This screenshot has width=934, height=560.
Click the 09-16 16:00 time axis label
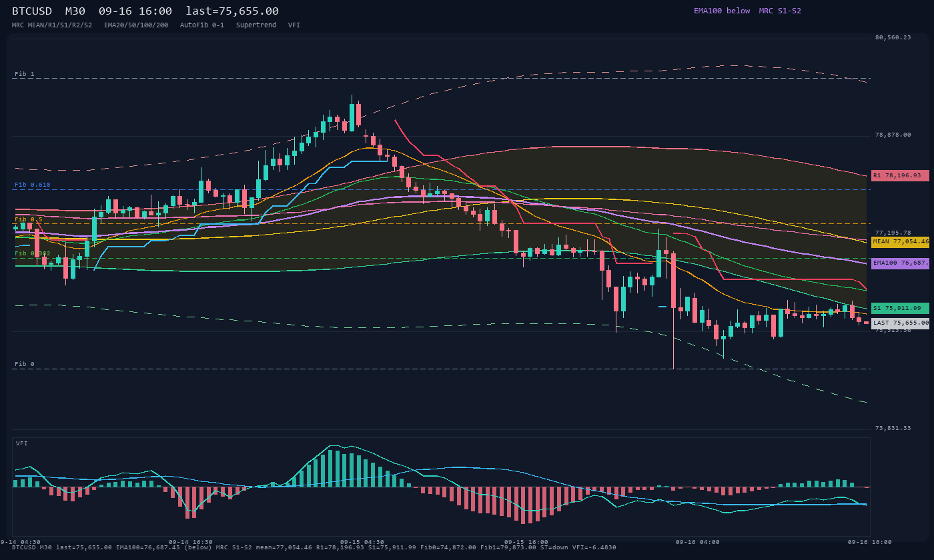tap(870, 542)
